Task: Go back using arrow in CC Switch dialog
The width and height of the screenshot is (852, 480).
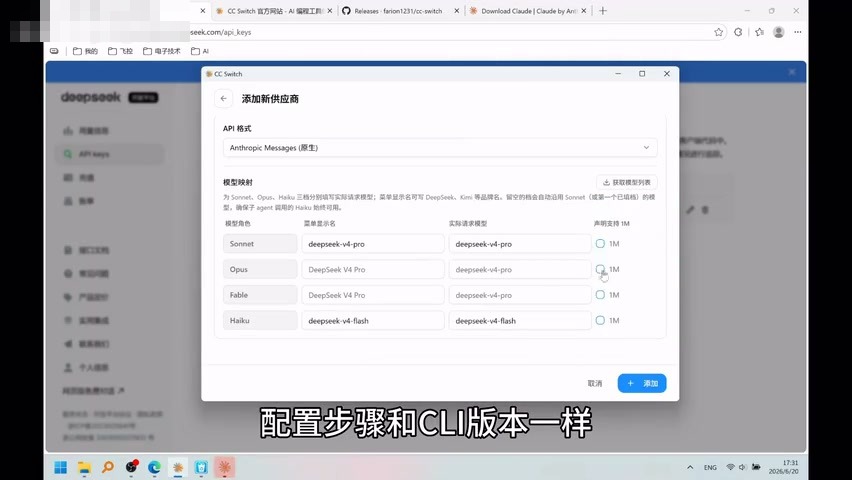Action: point(223,98)
